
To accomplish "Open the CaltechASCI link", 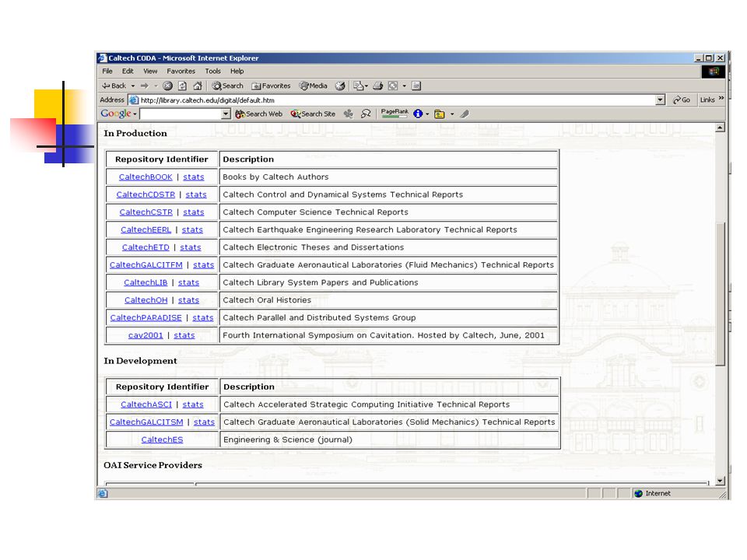I will [x=146, y=404].
